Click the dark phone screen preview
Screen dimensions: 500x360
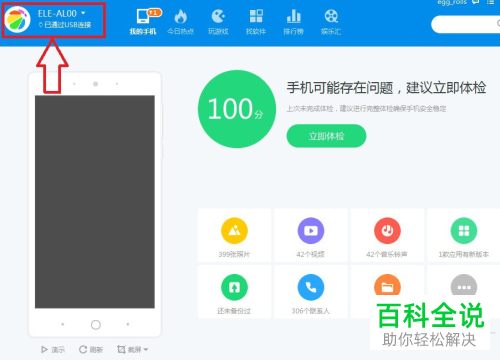click(95, 202)
